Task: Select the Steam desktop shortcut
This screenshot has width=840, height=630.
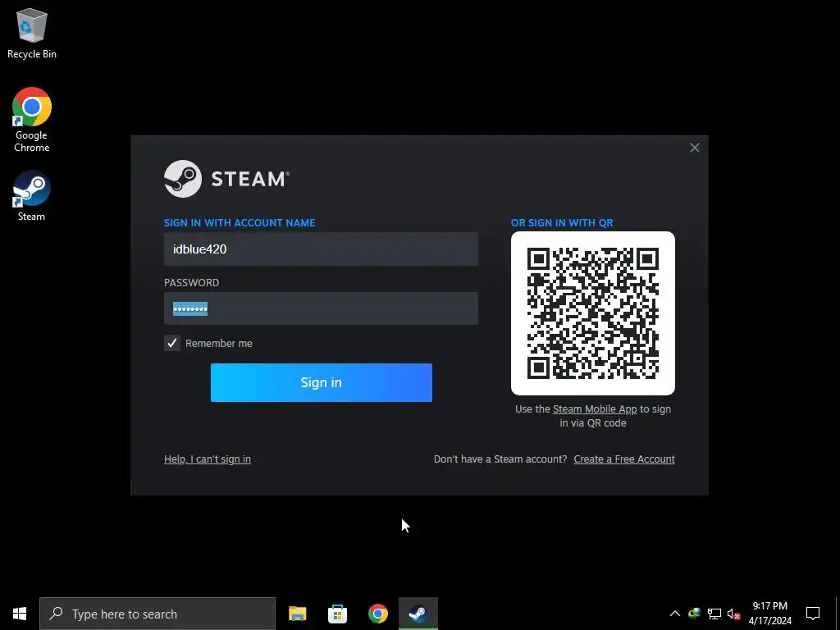Action: point(32,195)
